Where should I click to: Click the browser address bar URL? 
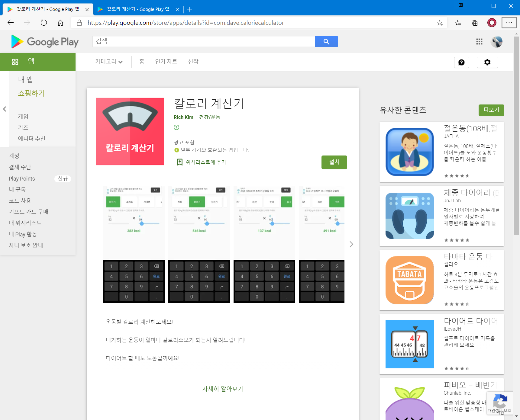point(186,23)
